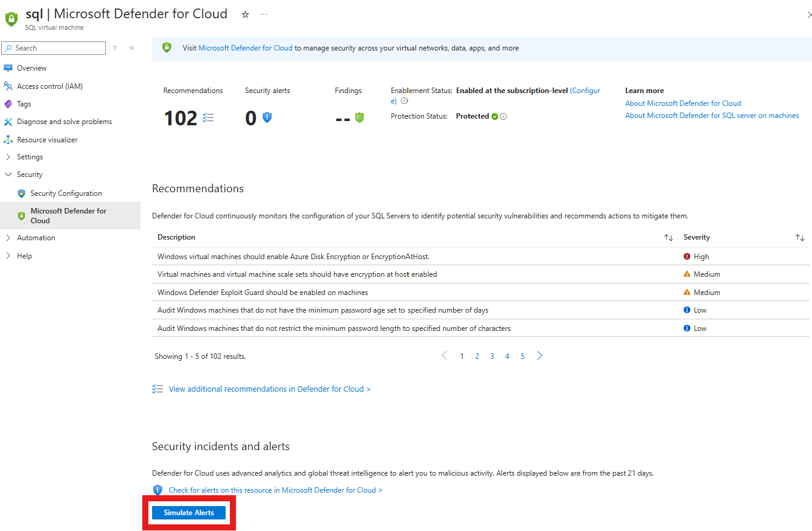Open the more options ellipsis in header
The image size is (812, 531).
click(263, 14)
